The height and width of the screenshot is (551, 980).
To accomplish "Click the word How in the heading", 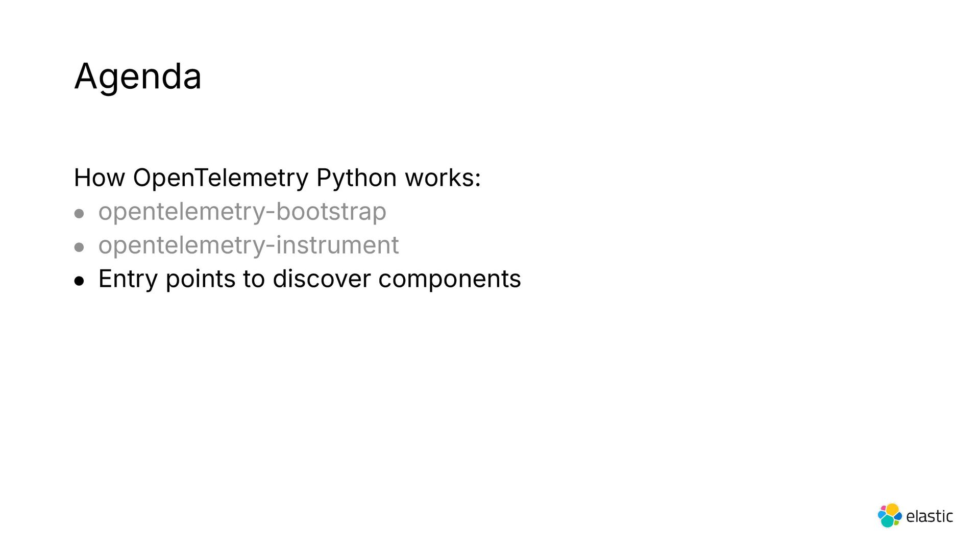I will point(100,178).
